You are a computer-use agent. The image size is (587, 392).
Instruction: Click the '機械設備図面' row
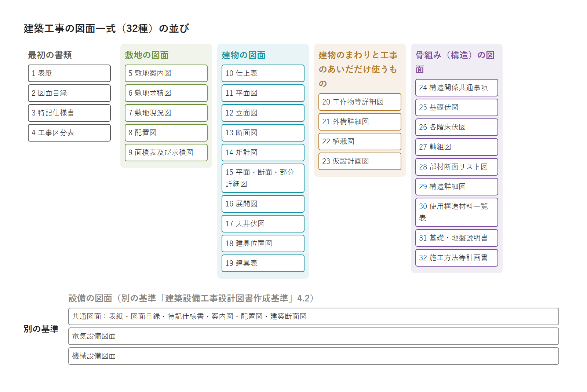[314, 356]
